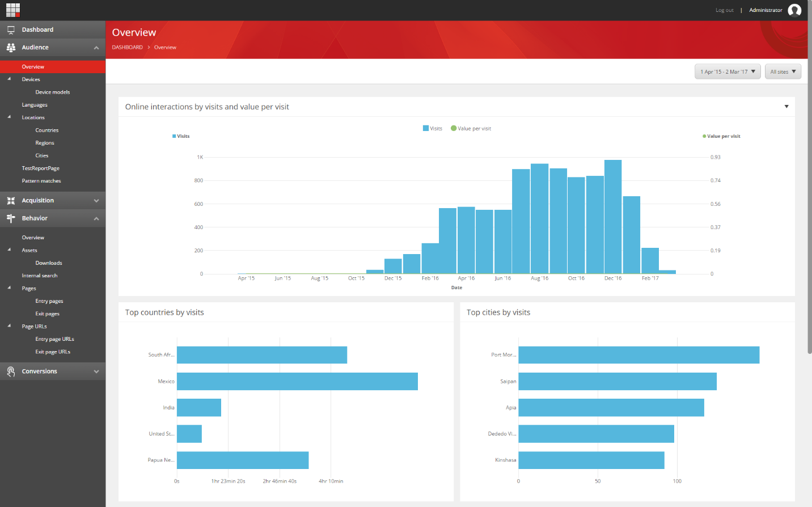Collapse the Behavior section chevron
812x507 pixels.
96,218
